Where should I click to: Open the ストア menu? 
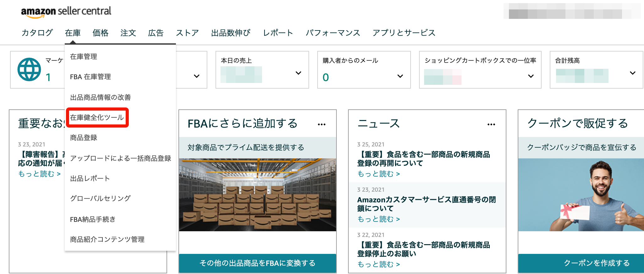[188, 33]
